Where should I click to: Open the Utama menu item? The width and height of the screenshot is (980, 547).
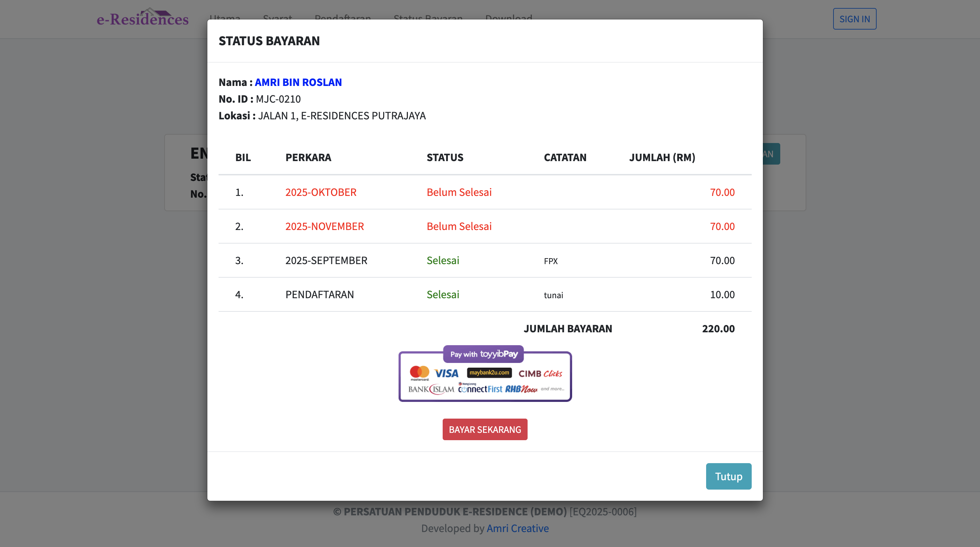pyautogui.click(x=226, y=18)
